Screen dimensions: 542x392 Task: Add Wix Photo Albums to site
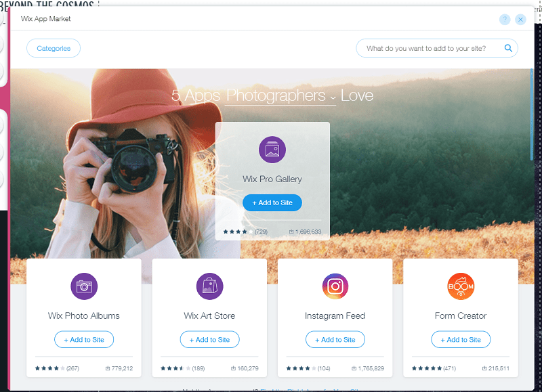84,339
